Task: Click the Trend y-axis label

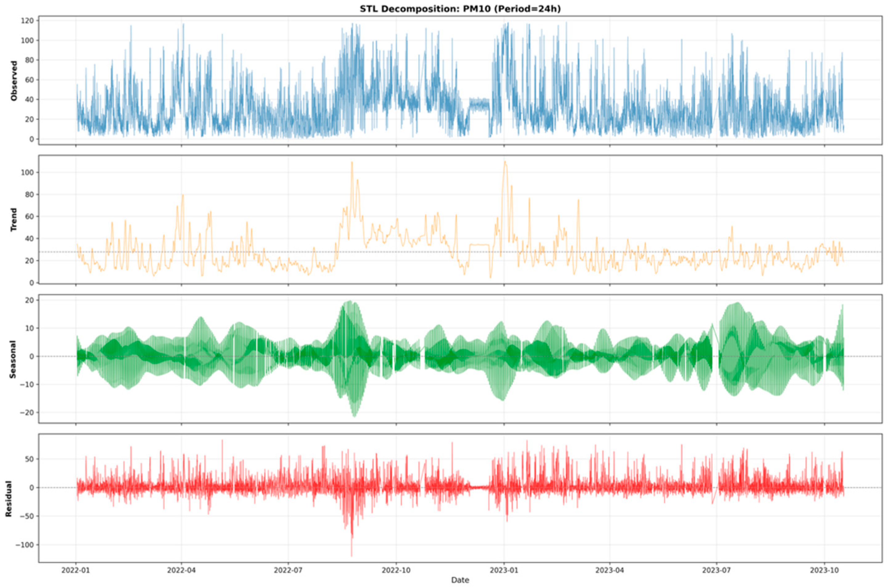Action: [x=14, y=219]
